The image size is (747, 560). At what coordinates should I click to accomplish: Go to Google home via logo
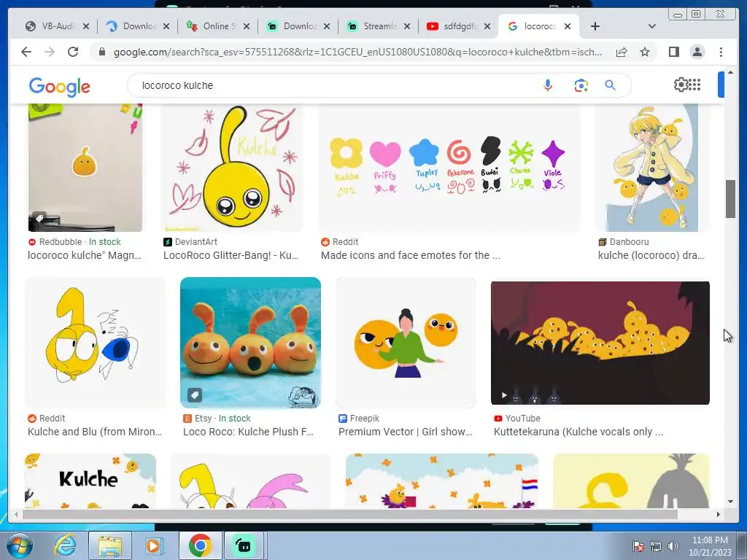60,87
